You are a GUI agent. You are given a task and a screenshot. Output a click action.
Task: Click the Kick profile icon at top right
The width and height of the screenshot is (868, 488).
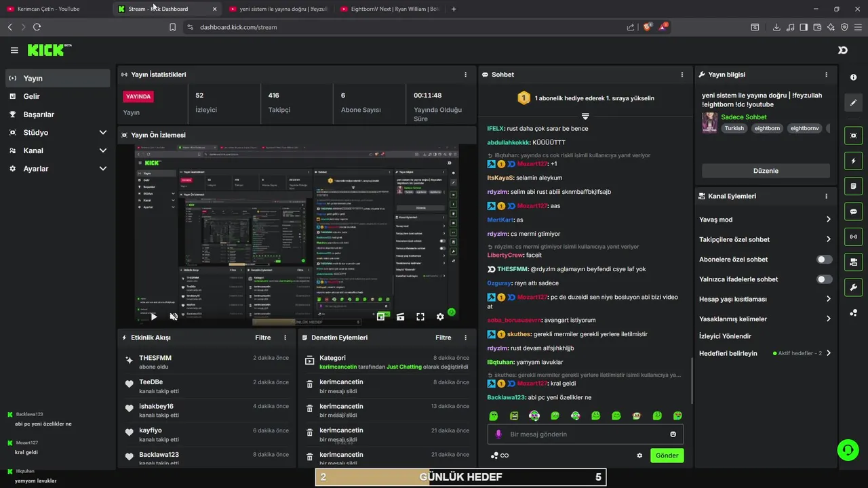843,50
